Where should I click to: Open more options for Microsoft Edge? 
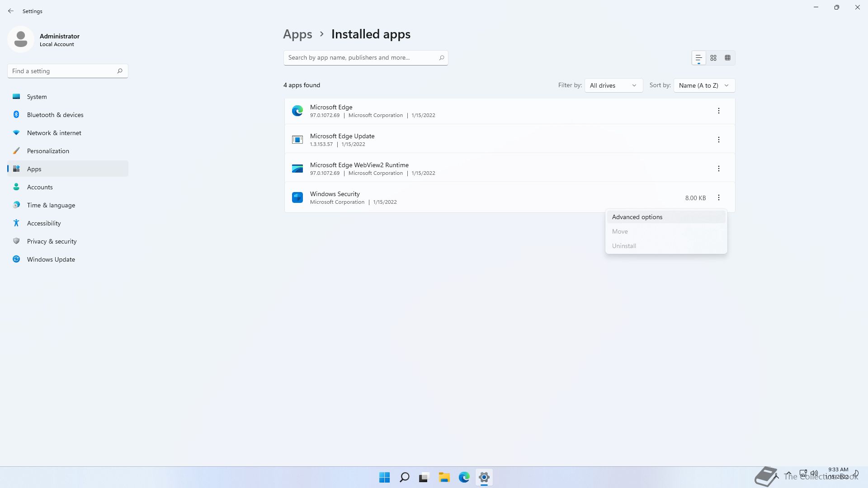click(718, 111)
